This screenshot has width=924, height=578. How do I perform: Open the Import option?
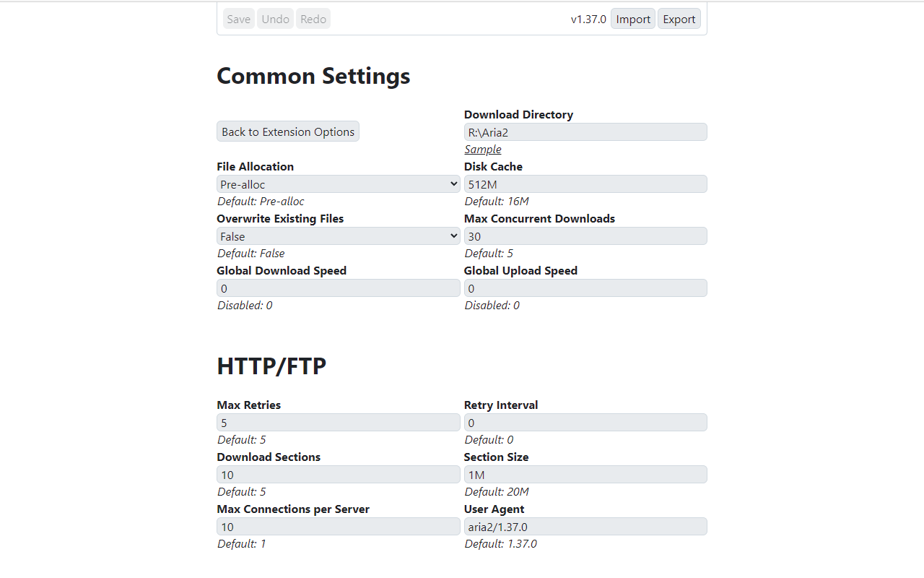pos(633,19)
